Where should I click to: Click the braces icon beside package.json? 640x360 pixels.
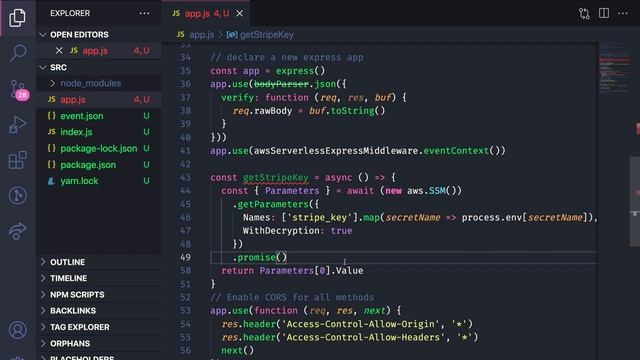51,165
